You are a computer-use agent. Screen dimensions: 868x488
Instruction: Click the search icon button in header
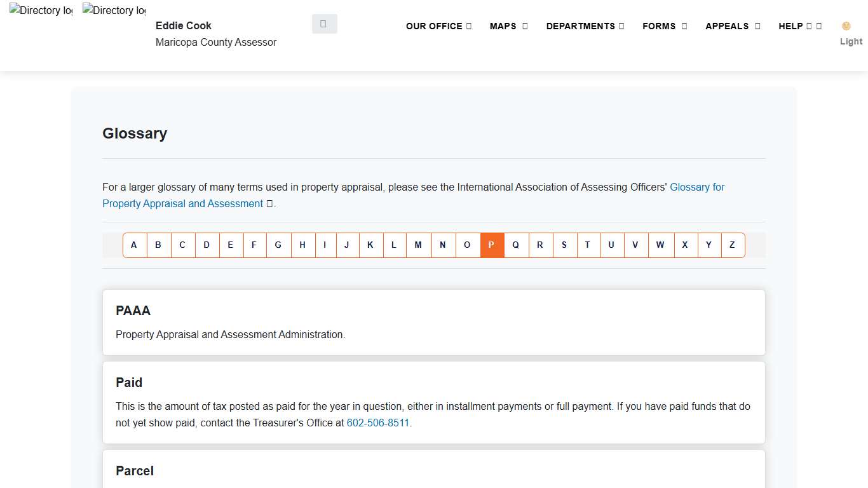pos(324,24)
